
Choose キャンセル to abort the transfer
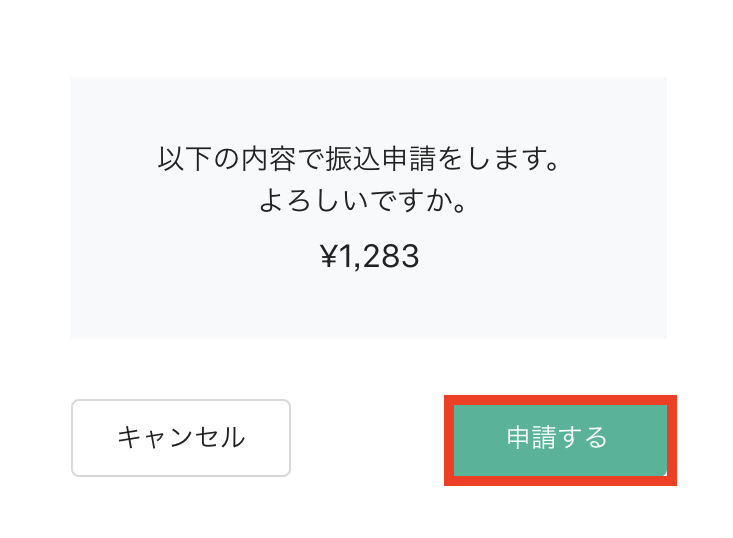pyautogui.click(x=181, y=438)
